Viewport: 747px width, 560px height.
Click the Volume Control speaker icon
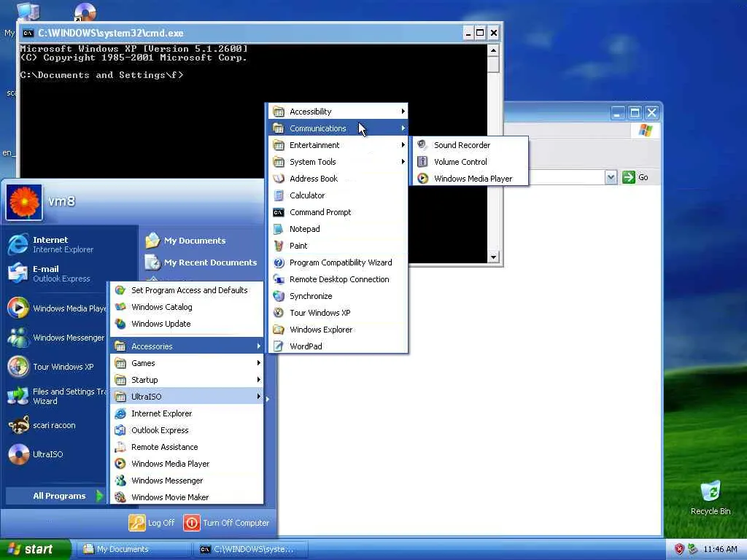point(422,162)
